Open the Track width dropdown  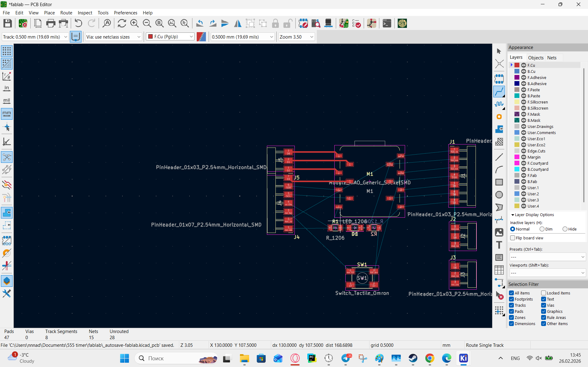pos(35,37)
